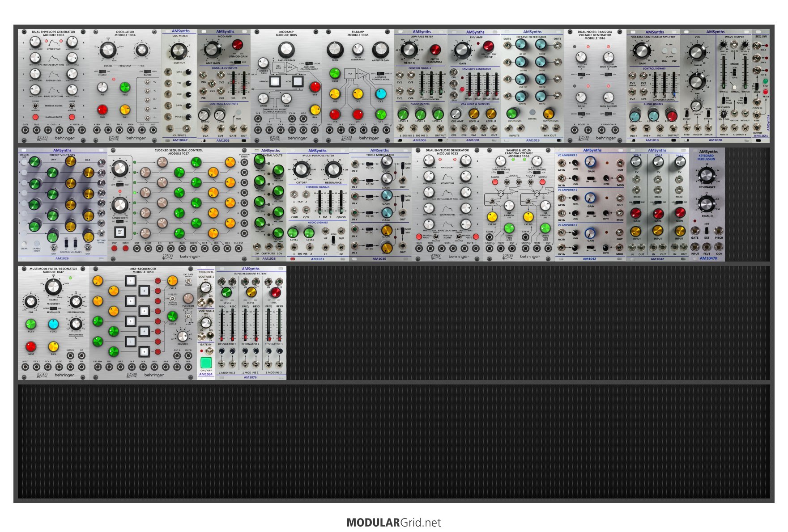
Task: Click the Voltage 1 knob on AM1064 Trig Cntl
Action: [x=206, y=287]
